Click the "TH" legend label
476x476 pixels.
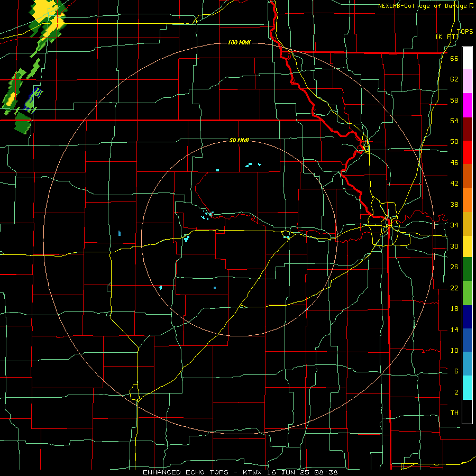pyautogui.click(x=454, y=413)
